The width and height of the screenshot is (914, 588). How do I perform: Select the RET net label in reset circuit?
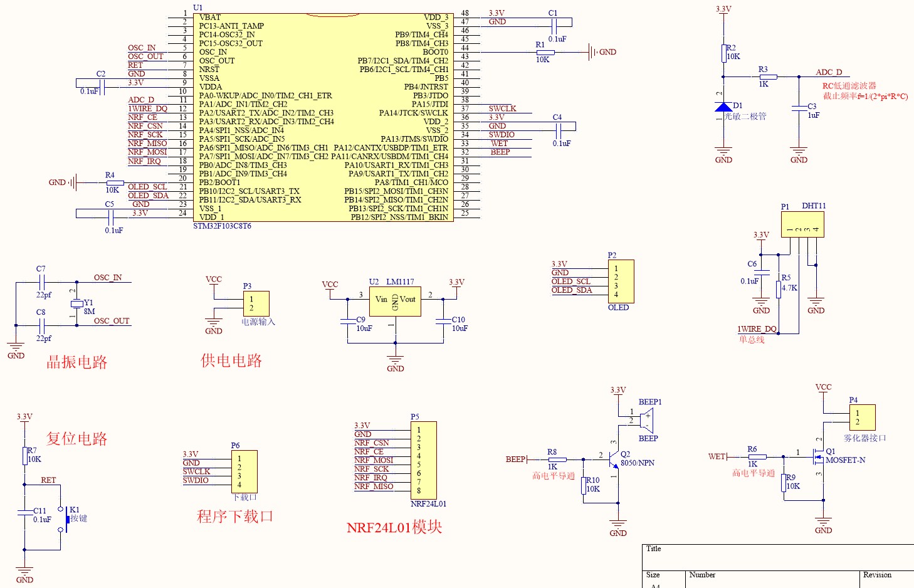pyautogui.click(x=48, y=480)
